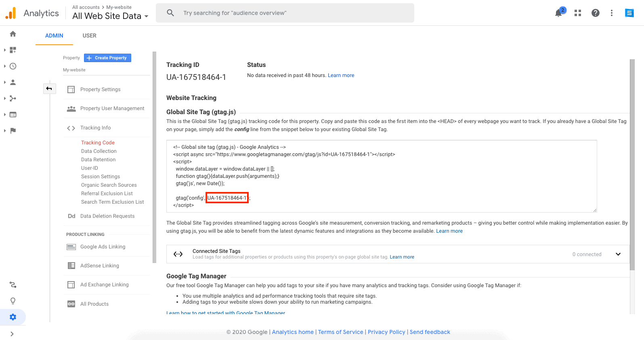Expand sidebar with bottom chevron arrow
644x340 pixels.
coord(12,334)
